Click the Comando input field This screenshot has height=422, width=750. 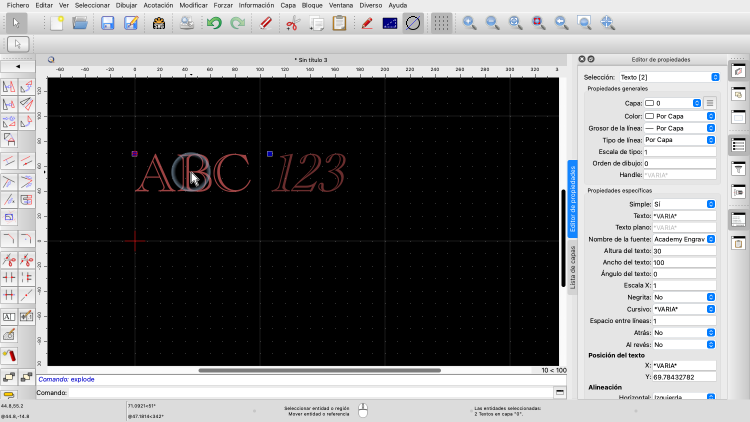[x=310, y=393]
